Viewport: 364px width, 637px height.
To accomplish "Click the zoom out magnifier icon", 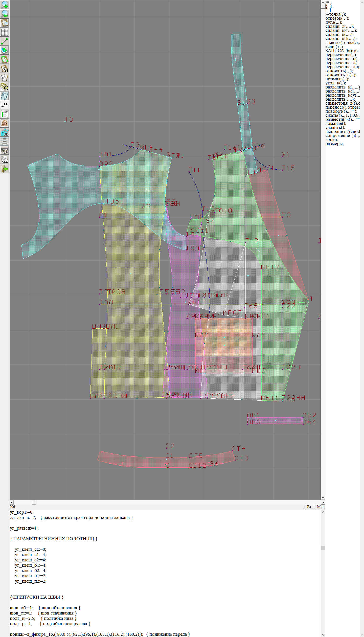I will (5, 14).
